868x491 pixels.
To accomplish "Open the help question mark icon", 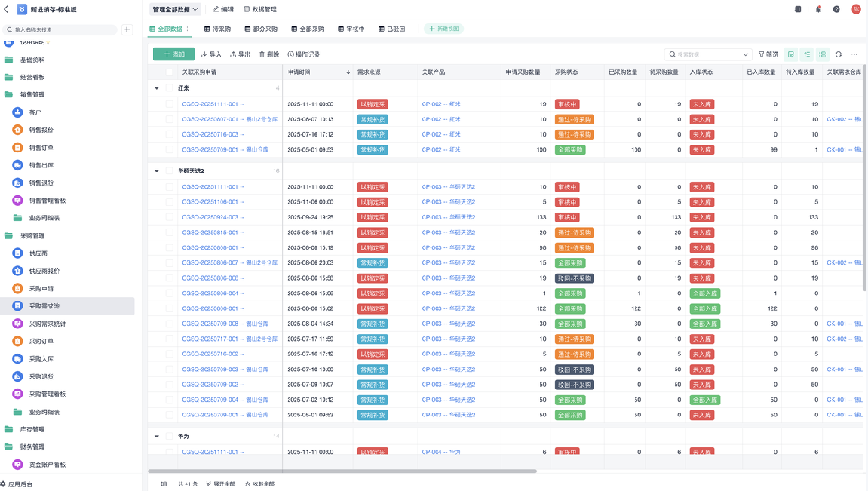I will tap(836, 9).
